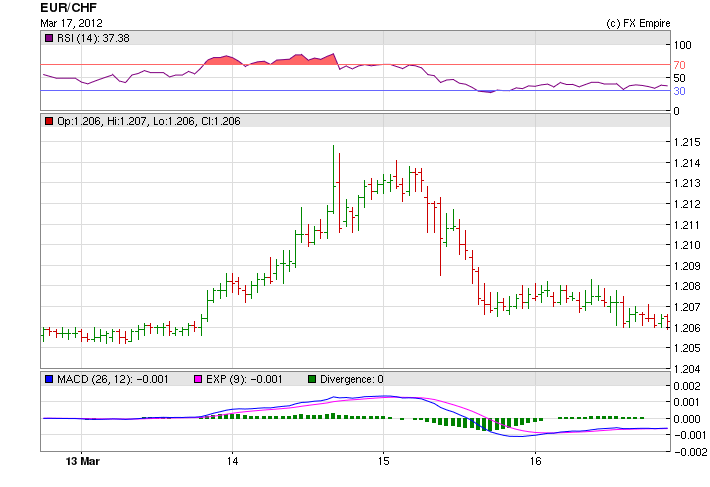Click the 15 date axis label
This screenshot has height=487, width=710.
(x=383, y=461)
